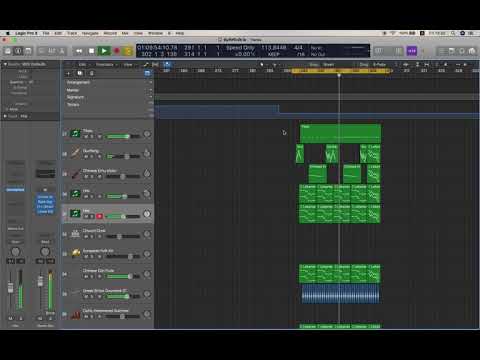Open the Drag mode dropdown
480x360 pixels.
[x=379, y=64]
